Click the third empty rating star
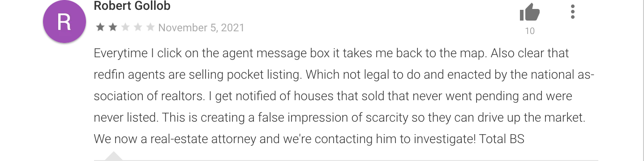This screenshot has width=644, height=161. (125, 28)
